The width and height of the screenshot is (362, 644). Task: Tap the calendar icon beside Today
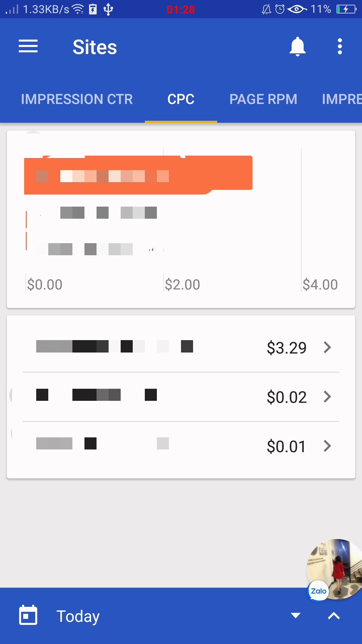click(28, 615)
